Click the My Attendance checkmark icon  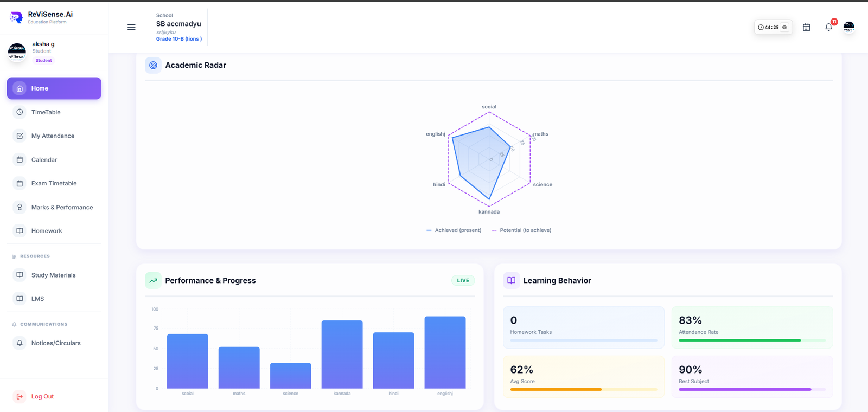pos(20,136)
